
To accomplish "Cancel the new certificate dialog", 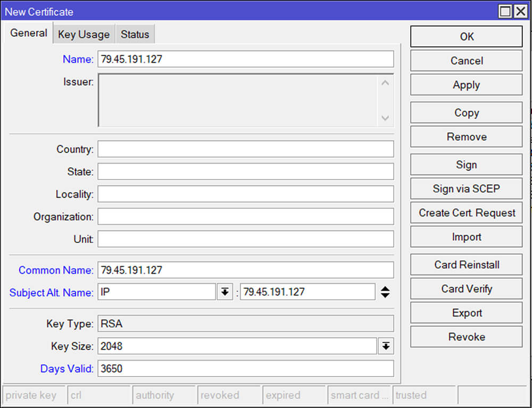I will (466, 61).
